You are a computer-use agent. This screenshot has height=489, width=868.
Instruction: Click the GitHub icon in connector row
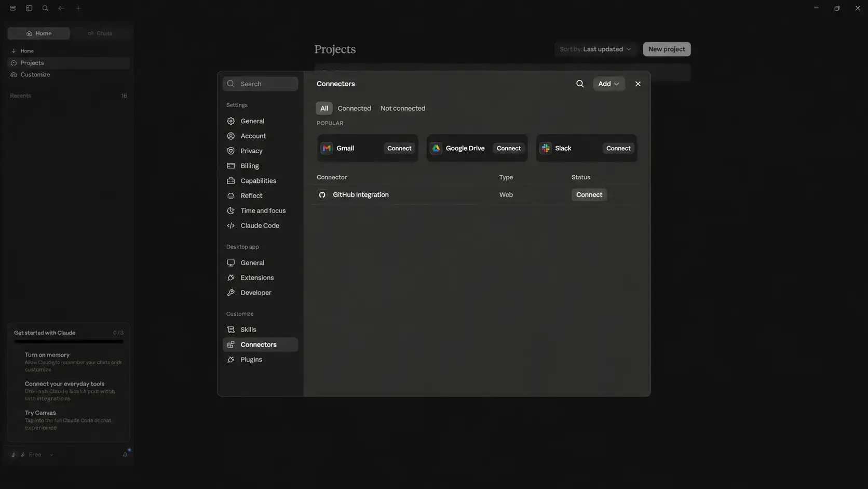point(322,195)
